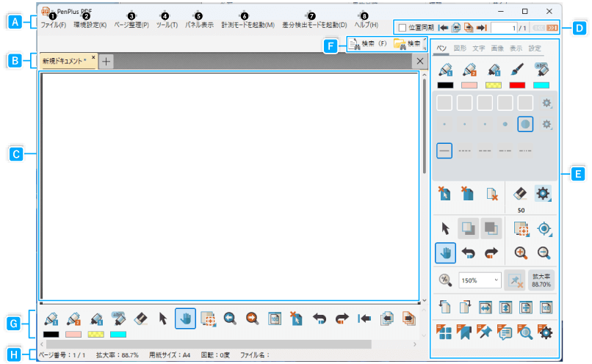Open the ファイル(F) menu
Image resolution: width=592 pixels, height=364 pixels.
pos(53,25)
